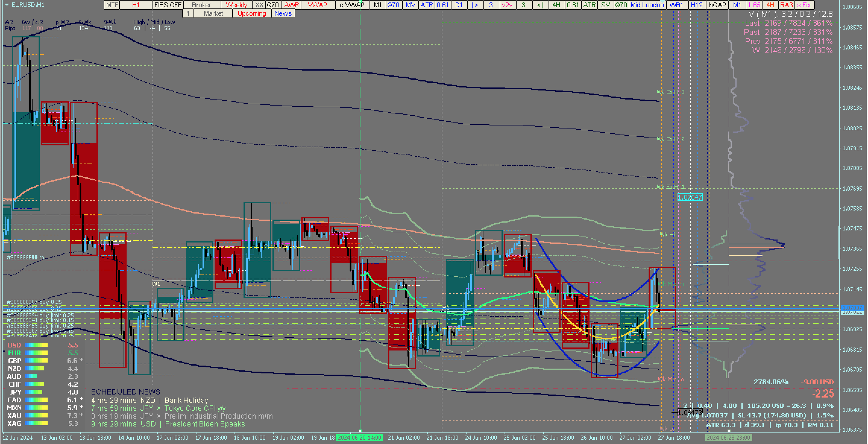The height and width of the screenshot is (444, 868).
Task: Click the SV toolbar button
Action: point(605,5)
